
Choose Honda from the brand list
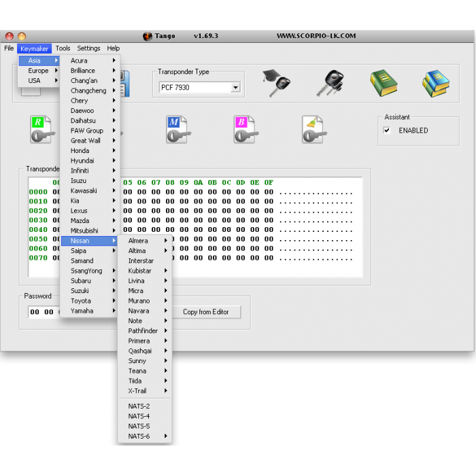coord(90,151)
